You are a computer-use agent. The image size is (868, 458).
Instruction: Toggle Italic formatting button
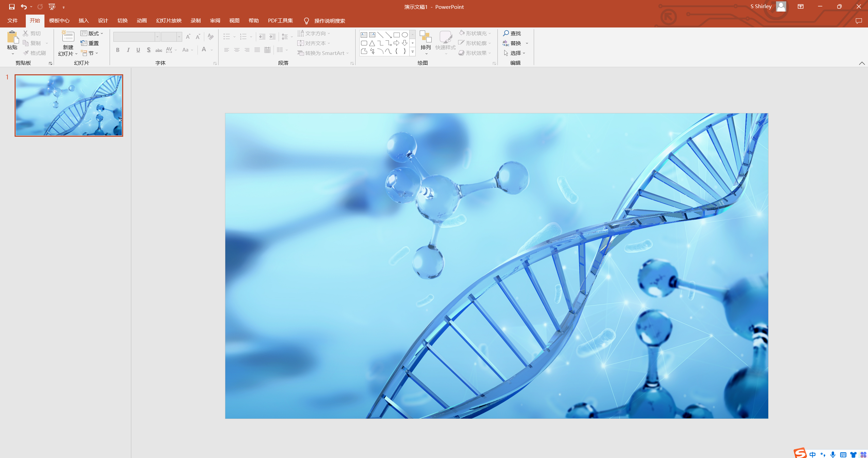coord(128,50)
